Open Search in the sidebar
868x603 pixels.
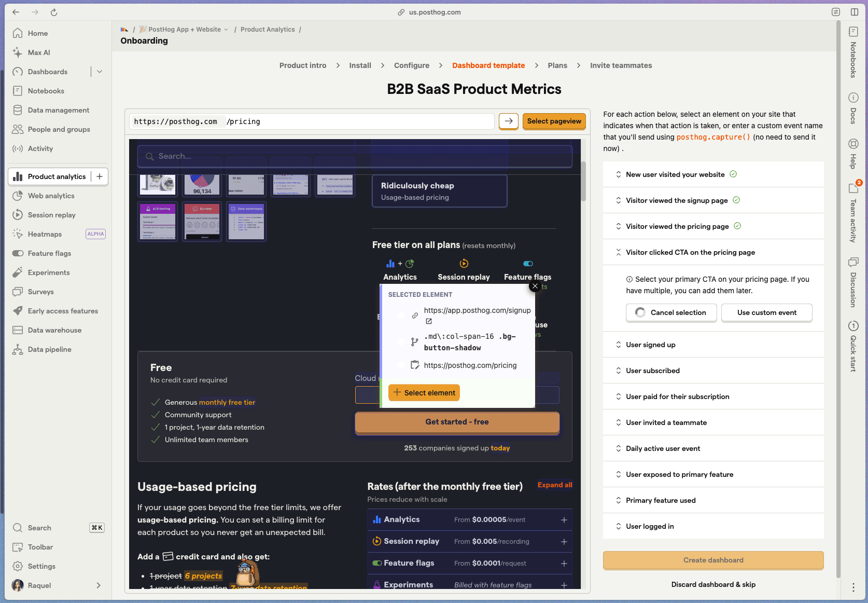click(39, 528)
